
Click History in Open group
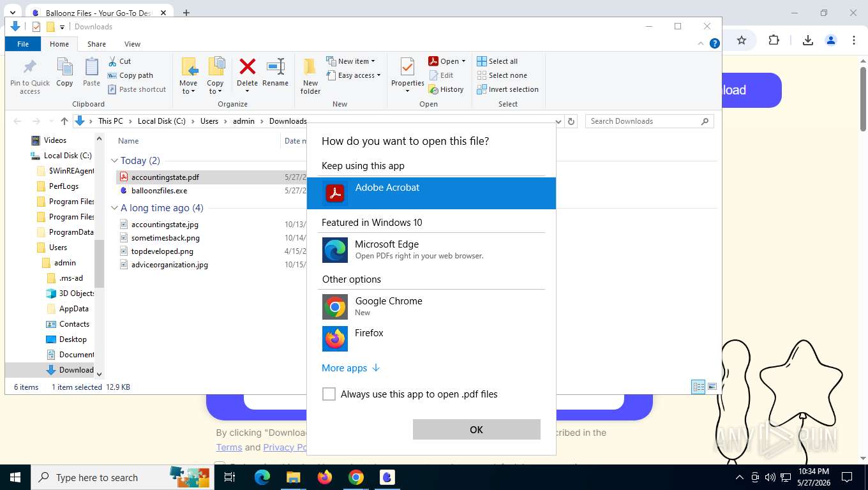point(446,89)
